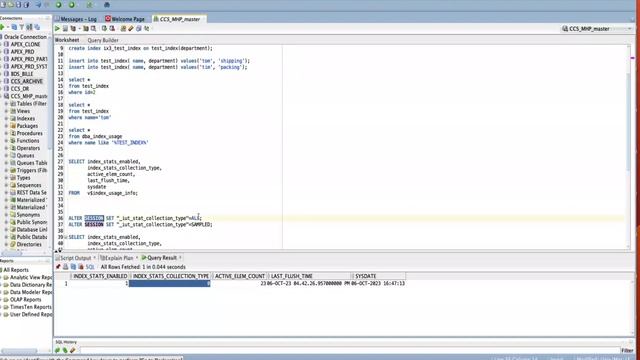Image resolution: width=640 pixels, height=360 pixels.
Task: Click the Save All icon in main toolbar
Action: 27,5
